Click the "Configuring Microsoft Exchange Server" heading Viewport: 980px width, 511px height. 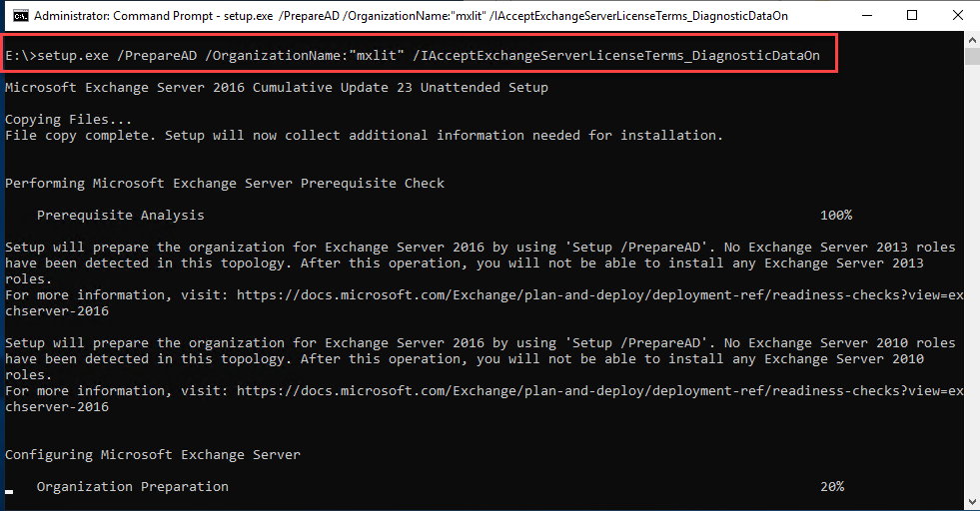coord(152,454)
